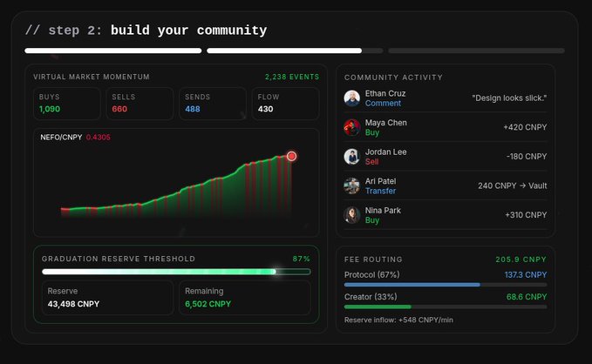Click Ari Patel's Transfer label

[380, 192]
